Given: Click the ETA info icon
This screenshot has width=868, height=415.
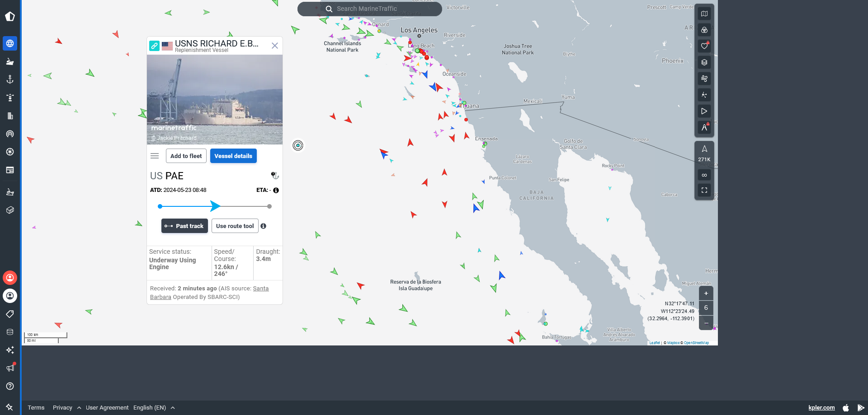Looking at the screenshot, I should click(x=276, y=190).
